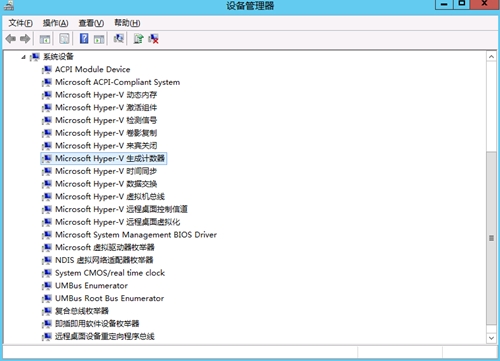500x361 pixels.
Task: Open the 查看(V) menu
Action: tap(91, 23)
